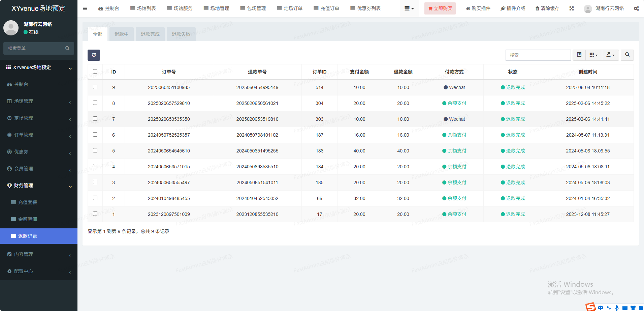
Task: Click the magnifier advanced search button
Action: click(x=627, y=55)
